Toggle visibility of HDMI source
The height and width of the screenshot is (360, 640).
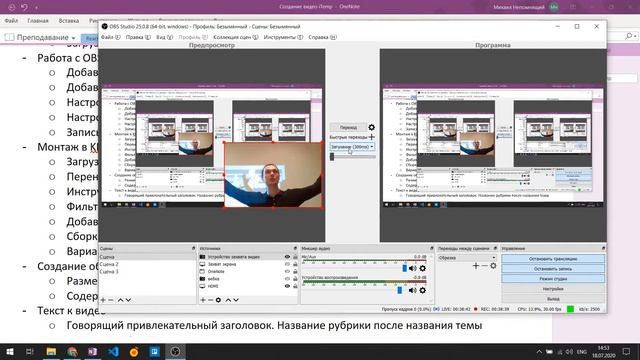287,286
